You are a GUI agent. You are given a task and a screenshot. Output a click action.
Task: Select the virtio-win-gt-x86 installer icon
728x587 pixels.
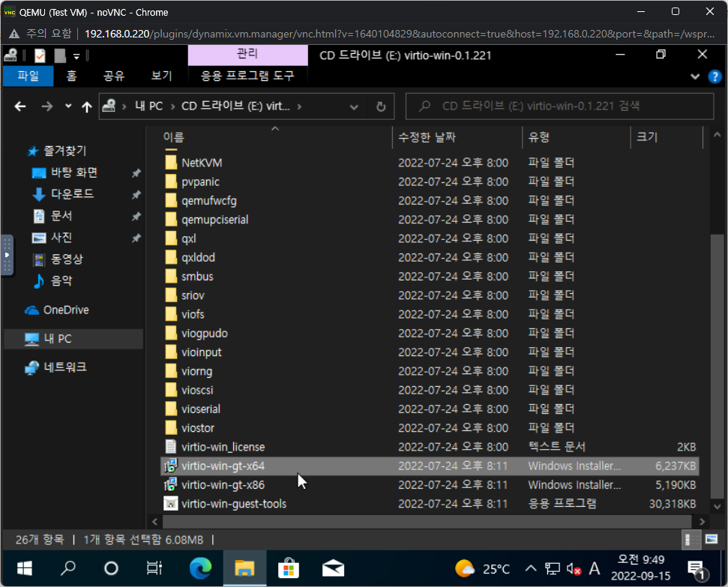(171, 485)
